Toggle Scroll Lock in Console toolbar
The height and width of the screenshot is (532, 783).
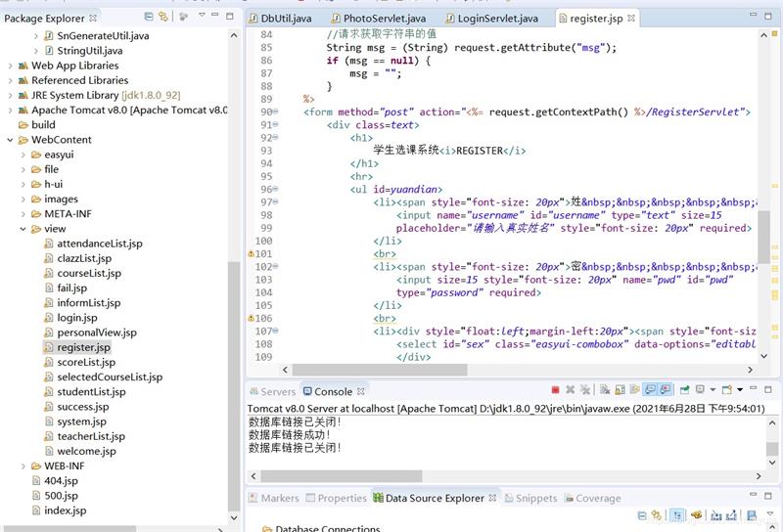tap(620, 390)
